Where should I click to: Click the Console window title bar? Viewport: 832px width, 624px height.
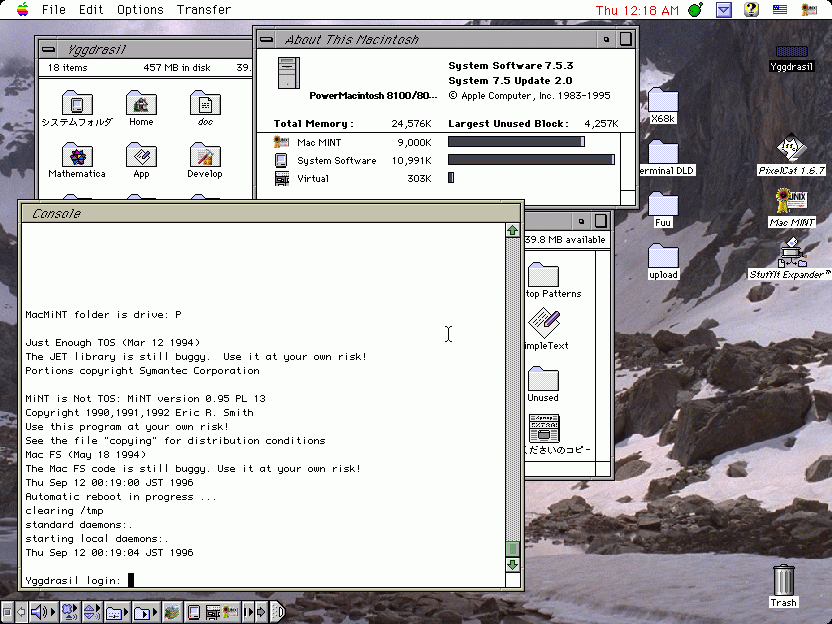click(271, 213)
